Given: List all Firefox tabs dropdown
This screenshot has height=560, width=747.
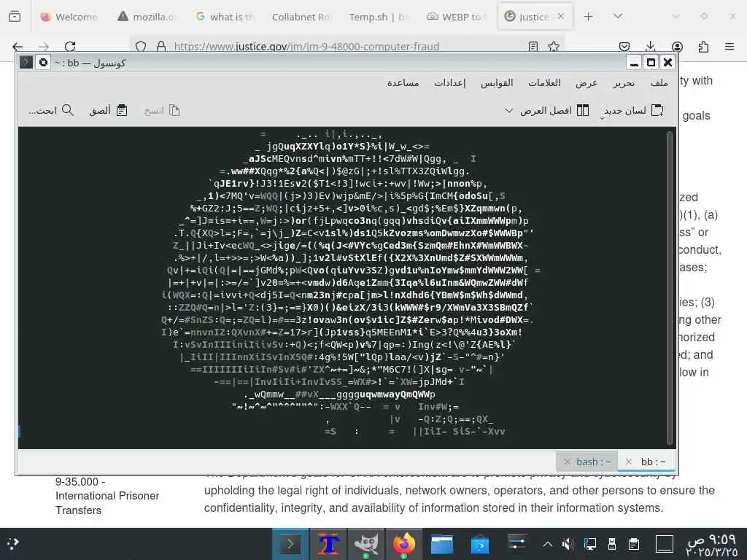Looking at the screenshot, I should (618, 16).
